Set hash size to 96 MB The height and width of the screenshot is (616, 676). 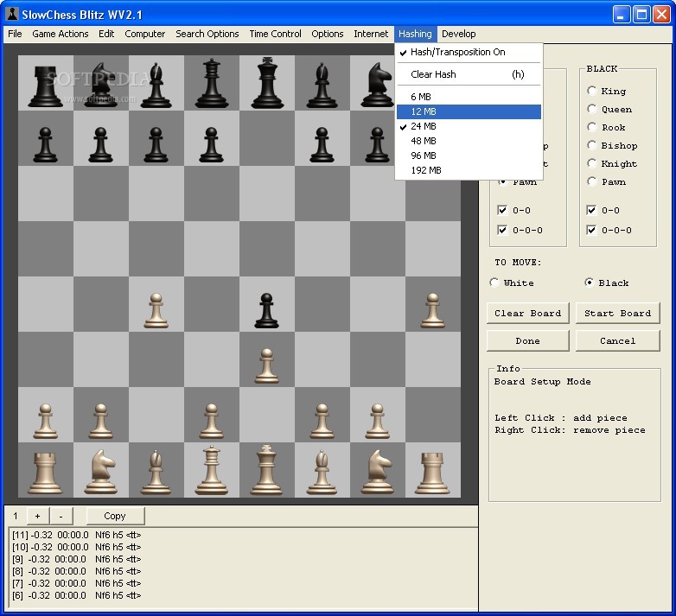[x=469, y=156]
